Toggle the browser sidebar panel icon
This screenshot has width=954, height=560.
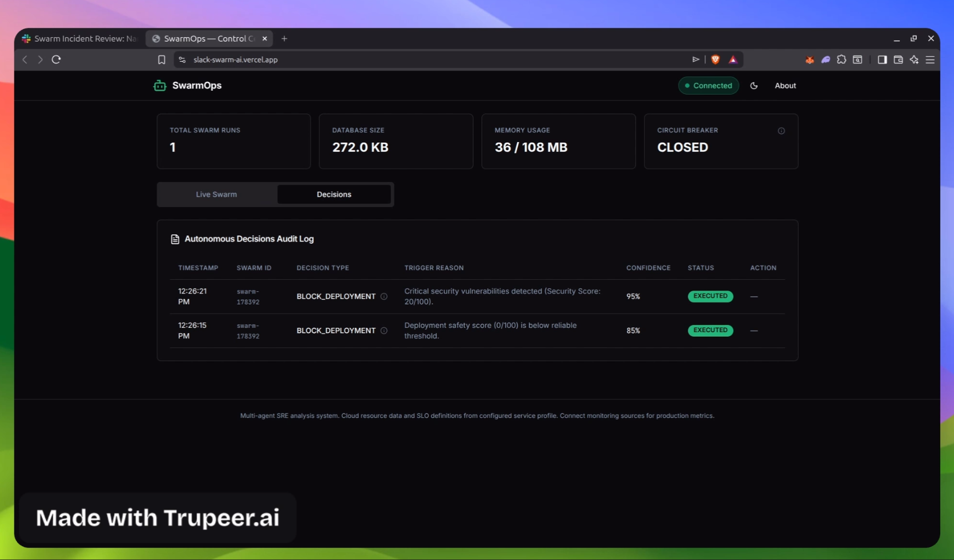point(882,60)
